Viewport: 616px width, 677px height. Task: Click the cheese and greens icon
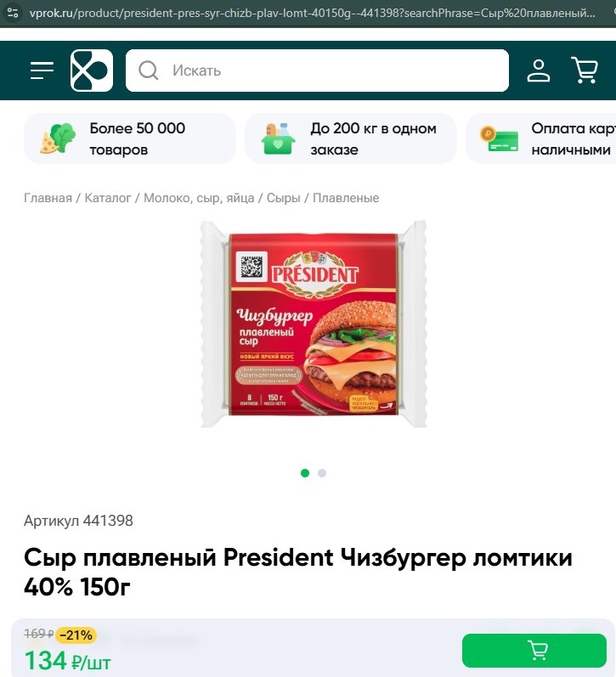click(58, 138)
